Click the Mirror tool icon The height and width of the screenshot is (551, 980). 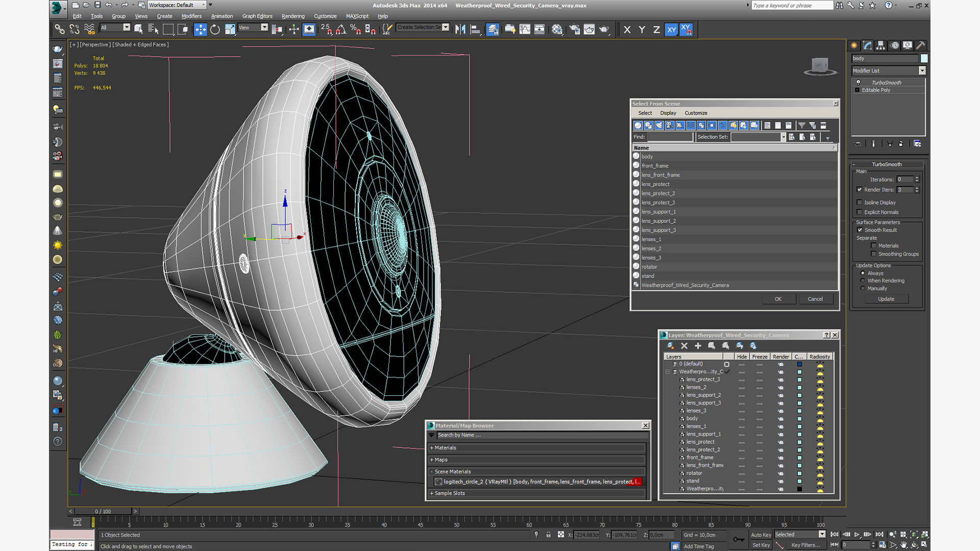460,29
